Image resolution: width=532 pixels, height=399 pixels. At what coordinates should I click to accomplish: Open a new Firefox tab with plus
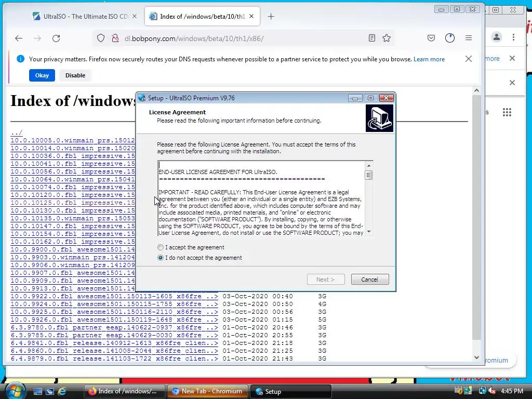(x=271, y=16)
